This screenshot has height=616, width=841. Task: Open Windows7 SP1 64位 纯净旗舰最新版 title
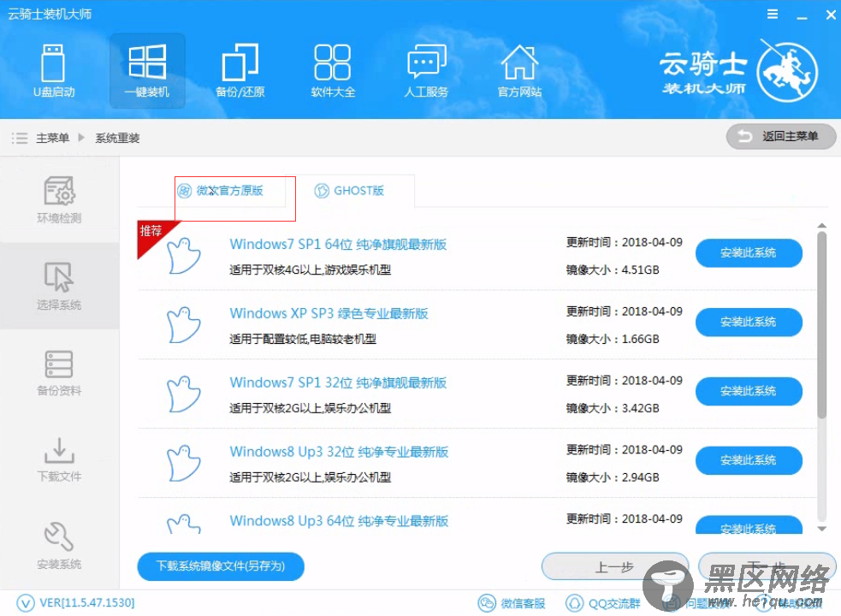(338, 244)
